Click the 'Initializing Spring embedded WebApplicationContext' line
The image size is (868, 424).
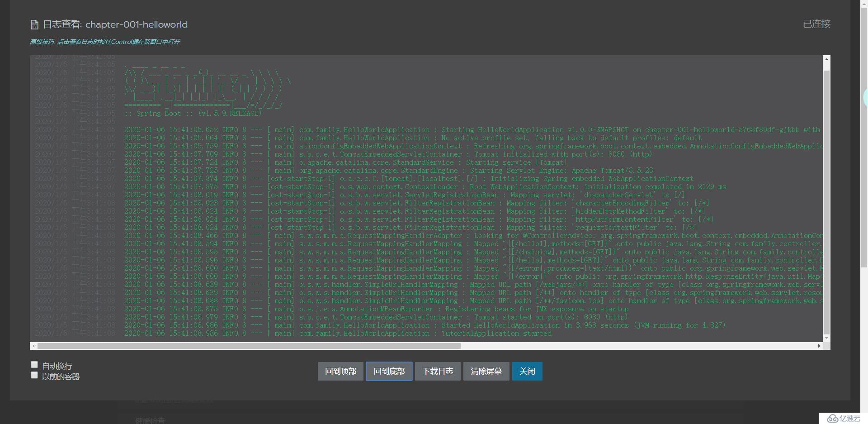(x=409, y=179)
